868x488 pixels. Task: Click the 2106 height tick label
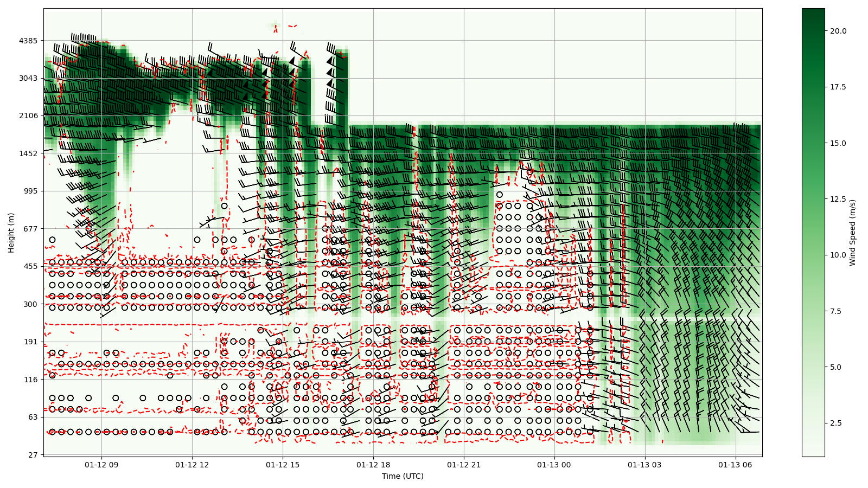pyautogui.click(x=28, y=115)
